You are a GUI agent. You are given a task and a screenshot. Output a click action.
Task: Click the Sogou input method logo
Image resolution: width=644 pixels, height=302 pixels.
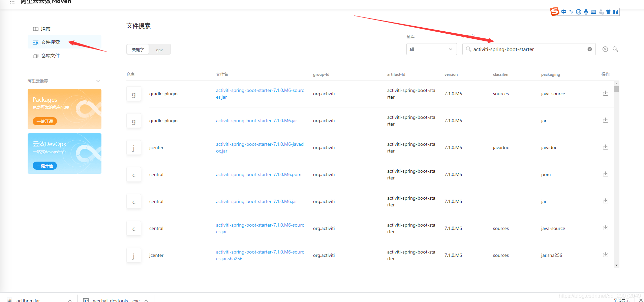(x=555, y=11)
